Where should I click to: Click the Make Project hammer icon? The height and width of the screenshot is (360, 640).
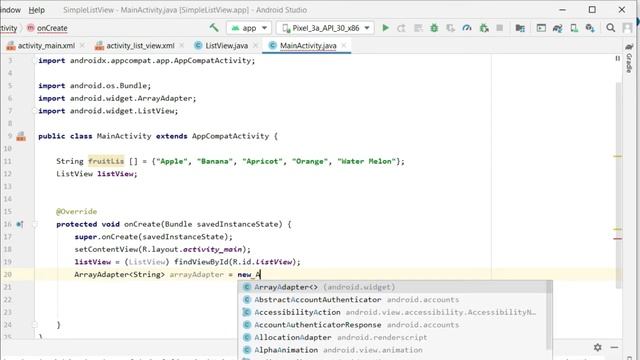click(x=214, y=28)
